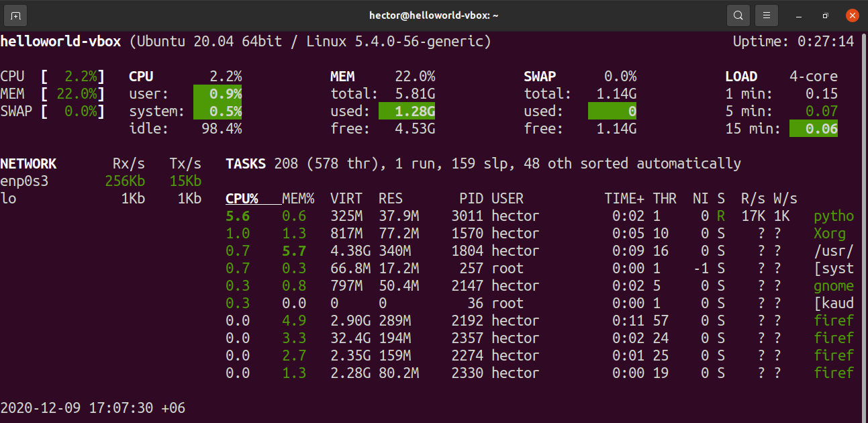Close the terminal window

(852, 15)
